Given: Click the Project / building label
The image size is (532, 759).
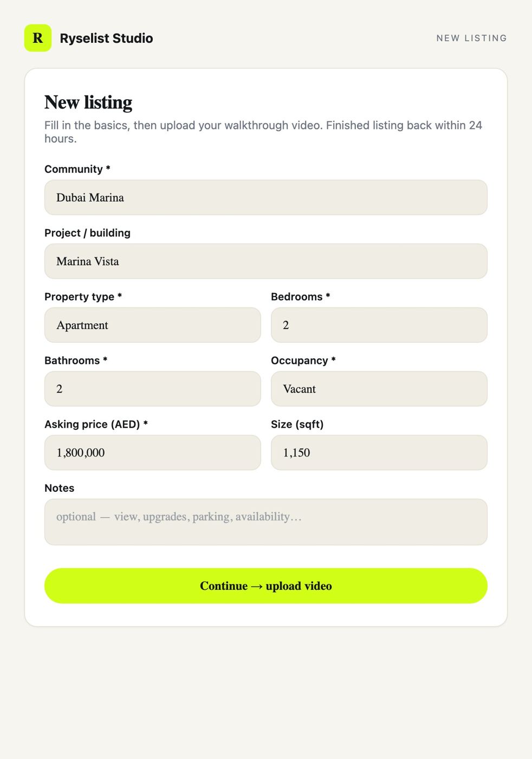Looking at the screenshot, I should [x=88, y=233].
